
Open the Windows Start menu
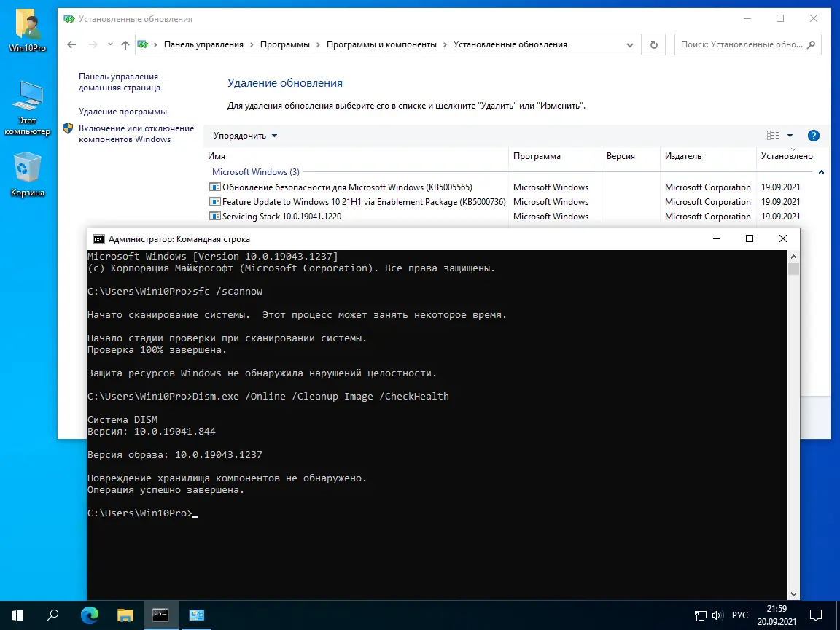tap(17, 615)
